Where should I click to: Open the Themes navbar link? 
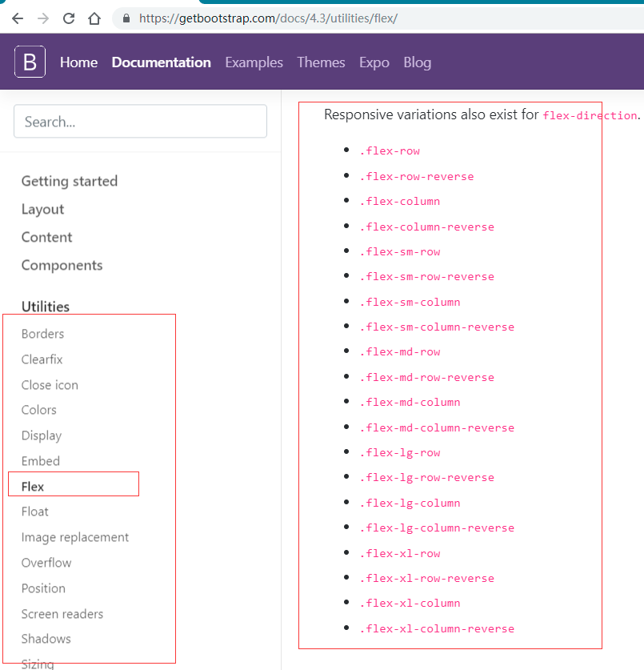pyautogui.click(x=320, y=62)
